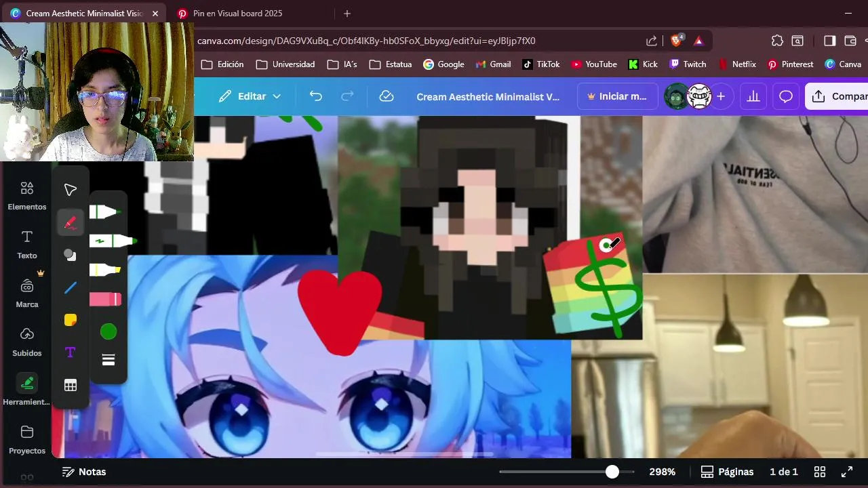This screenshot has height=488, width=868.
Task: Close the Cream Aesthetic Minimalist tab
Action: click(x=155, y=14)
